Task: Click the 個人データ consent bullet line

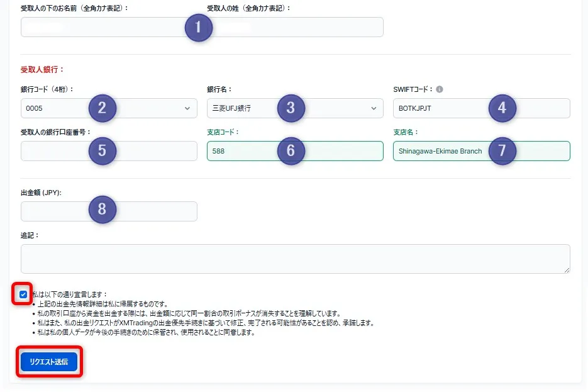Action: [146, 332]
